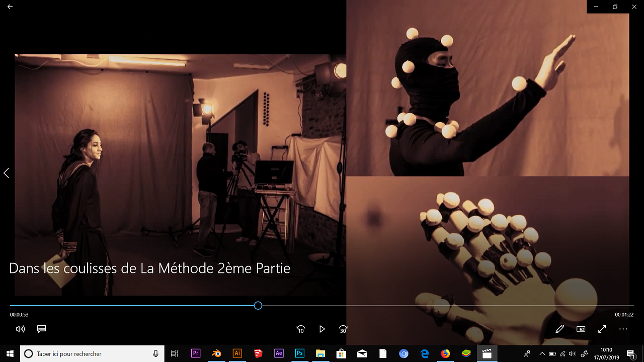Click the taskbar clock and date
Viewport: 644px width, 362px height.
tap(606, 353)
